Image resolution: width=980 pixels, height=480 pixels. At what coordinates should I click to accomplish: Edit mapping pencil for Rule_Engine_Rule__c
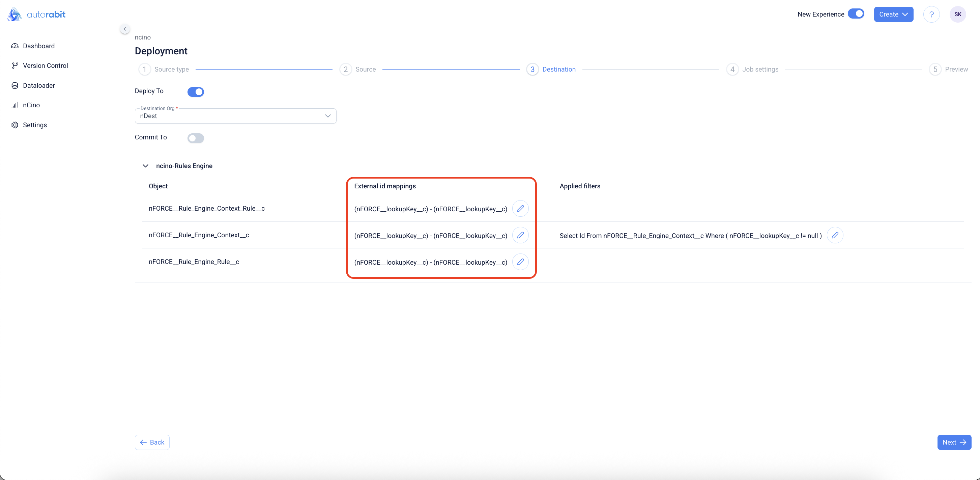click(520, 262)
